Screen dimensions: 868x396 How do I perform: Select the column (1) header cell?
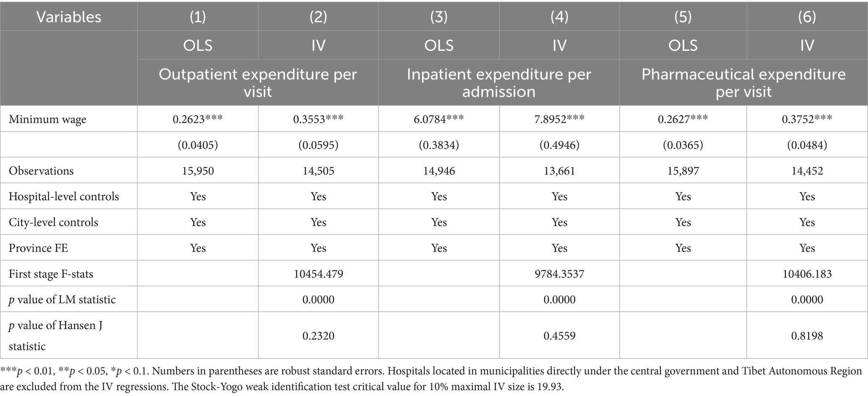pyautogui.click(x=198, y=17)
